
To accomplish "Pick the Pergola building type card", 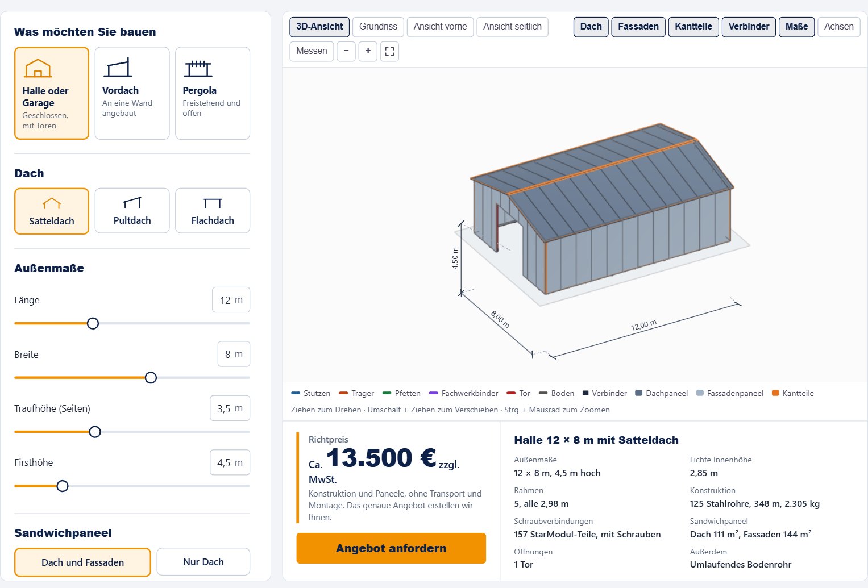I will click(213, 93).
